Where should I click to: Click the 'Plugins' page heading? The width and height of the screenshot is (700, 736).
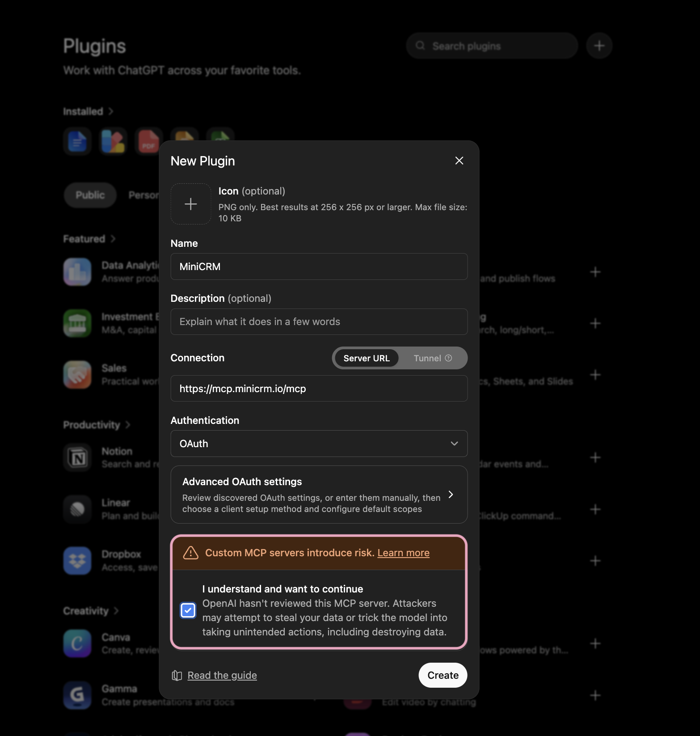pos(94,46)
